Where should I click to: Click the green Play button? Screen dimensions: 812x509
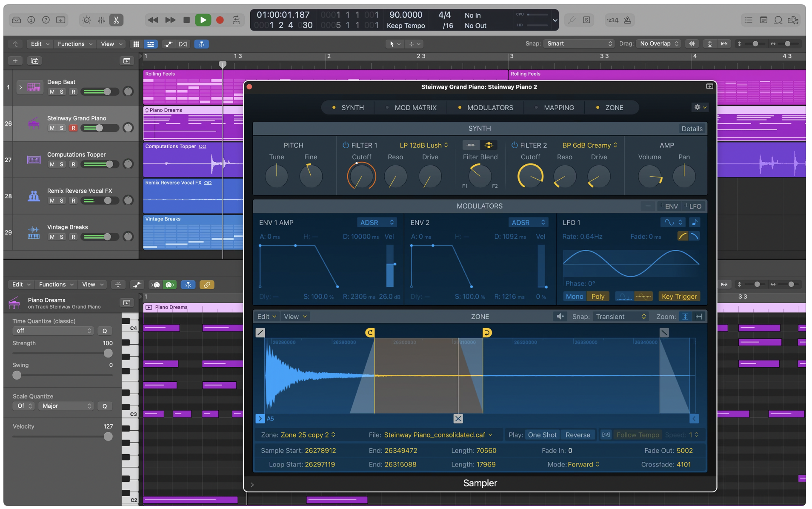click(x=203, y=20)
